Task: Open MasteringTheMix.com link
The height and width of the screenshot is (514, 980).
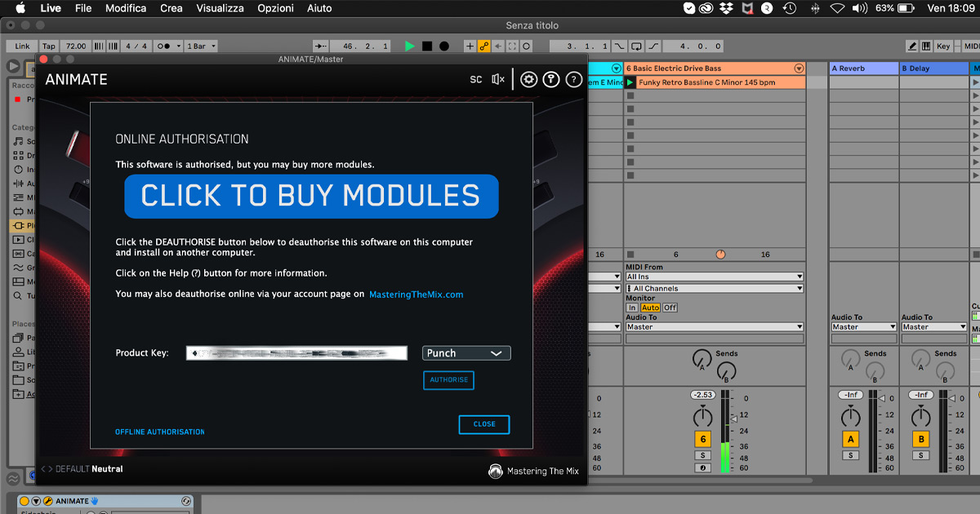Action: pos(416,295)
